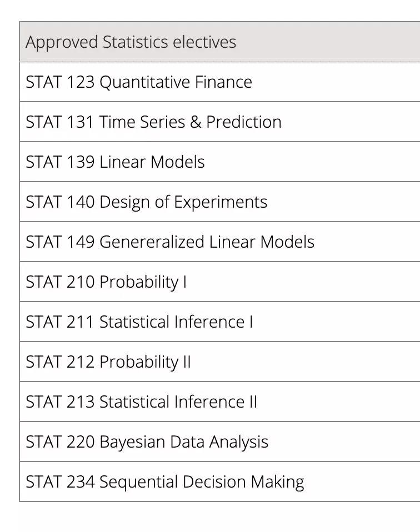The height and width of the screenshot is (532, 420).
Task: Click the number 149 in the table
Action: click(x=81, y=242)
